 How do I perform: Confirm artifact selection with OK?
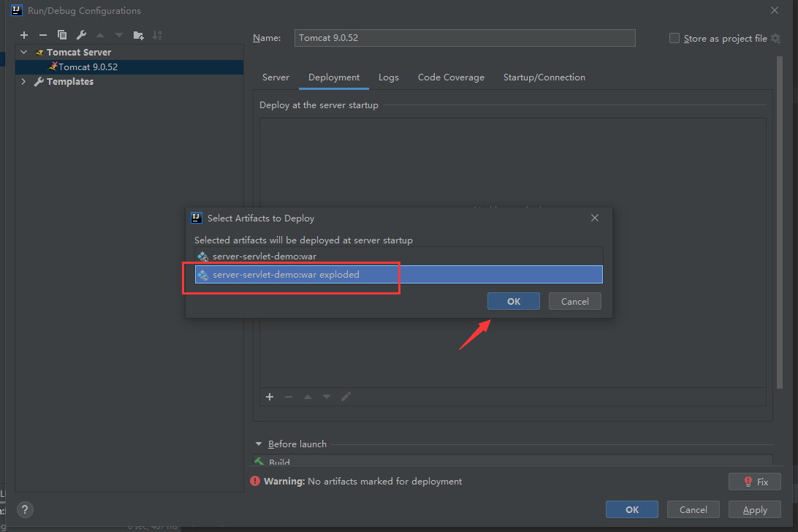point(514,301)
